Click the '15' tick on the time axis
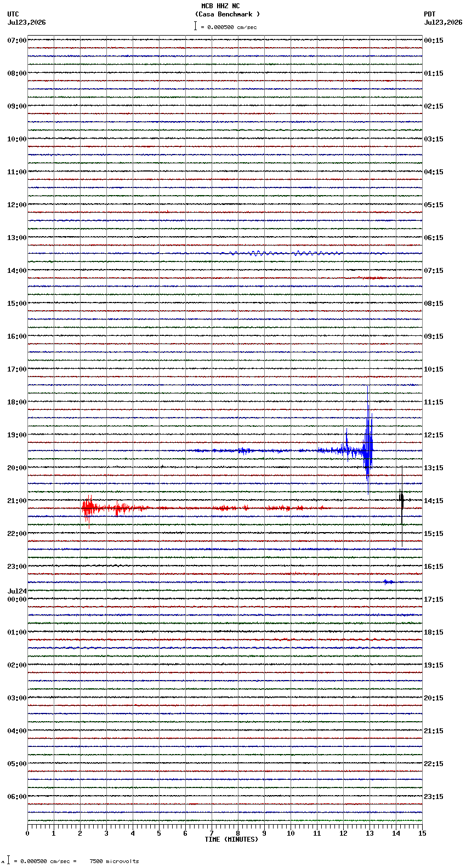This screenshot has width=466, height=868. pos(422,833)
